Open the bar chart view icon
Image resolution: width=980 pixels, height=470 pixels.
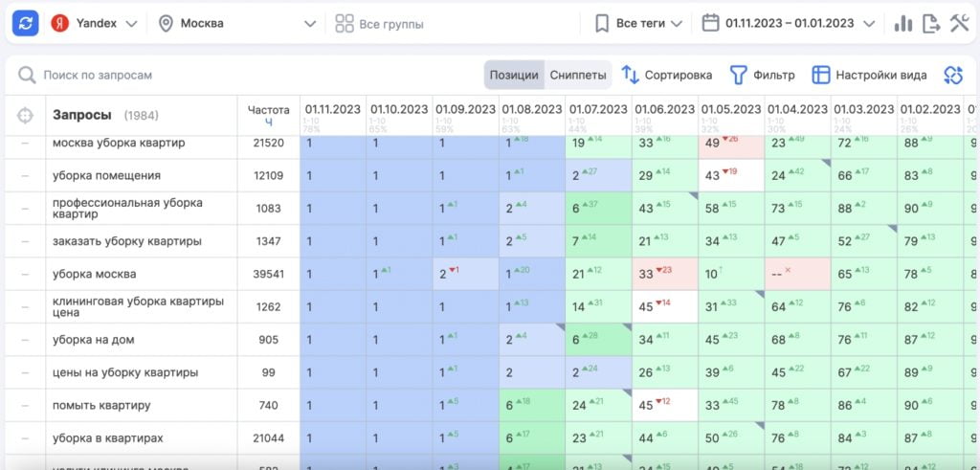point(902,24)
